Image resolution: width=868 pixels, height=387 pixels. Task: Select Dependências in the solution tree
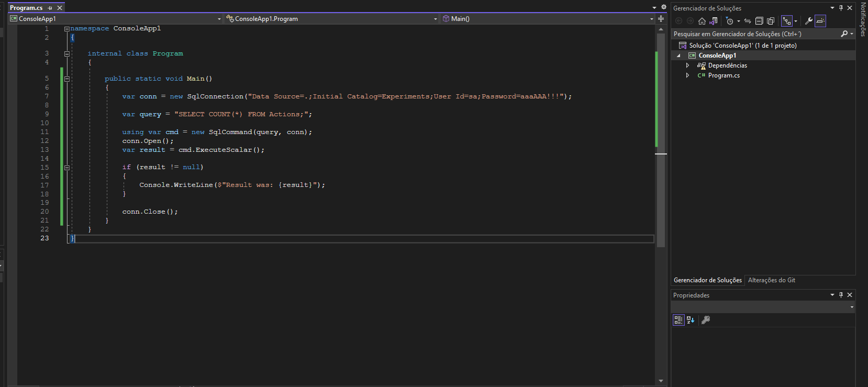pos(727,65)
